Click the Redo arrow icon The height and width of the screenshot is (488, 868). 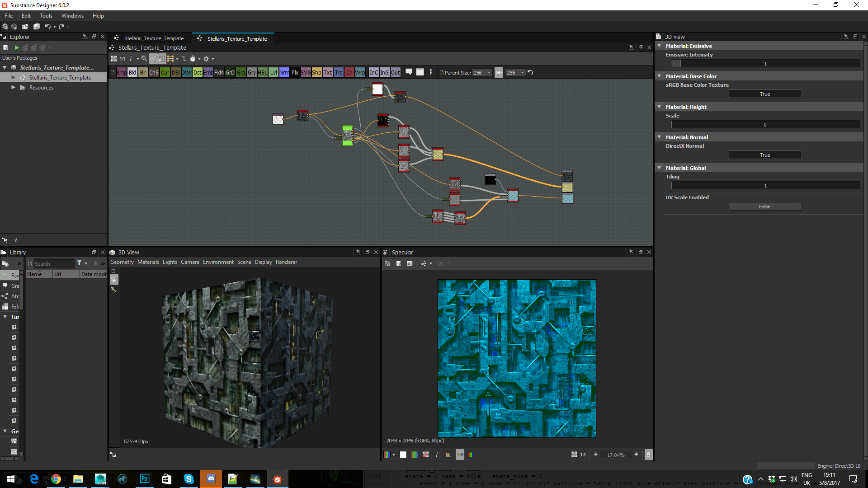[x=61, y=27]
